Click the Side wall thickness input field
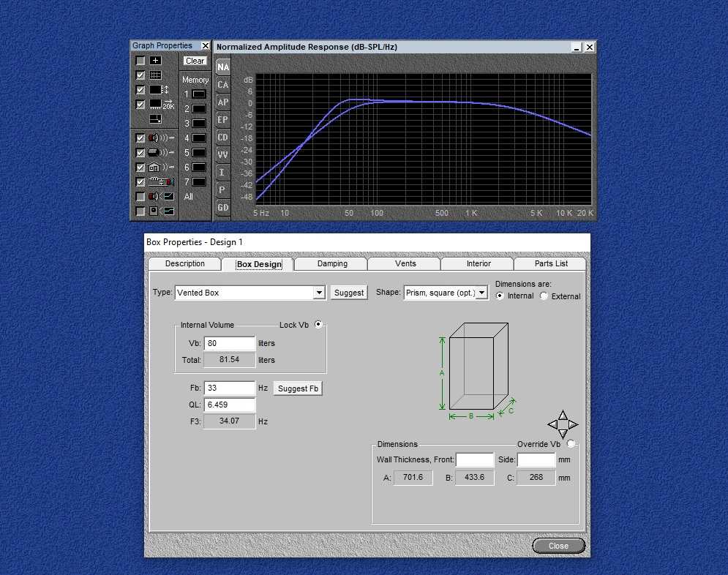This screenshot has width=728, height=575. pos(536,459)
